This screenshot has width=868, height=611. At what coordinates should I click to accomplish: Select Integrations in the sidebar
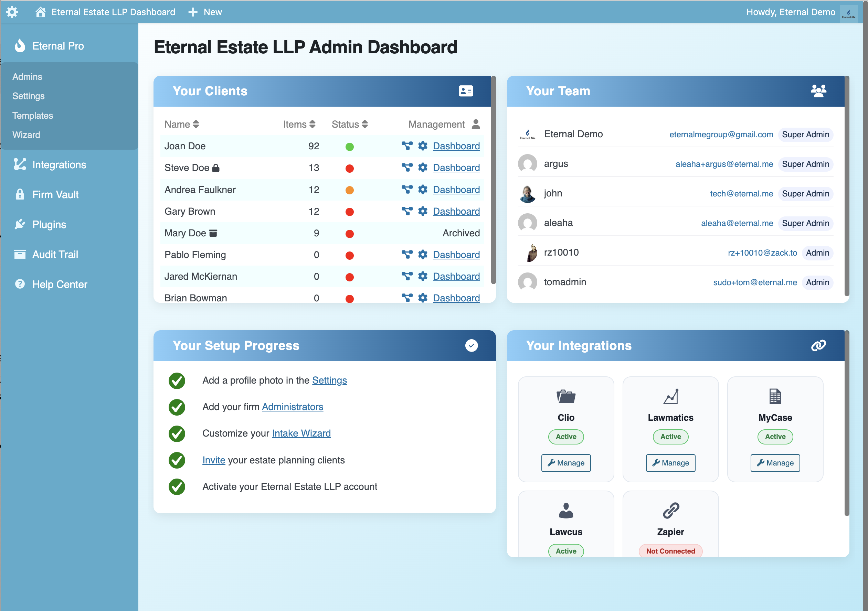pyautogui.click(x=59, y=164)
